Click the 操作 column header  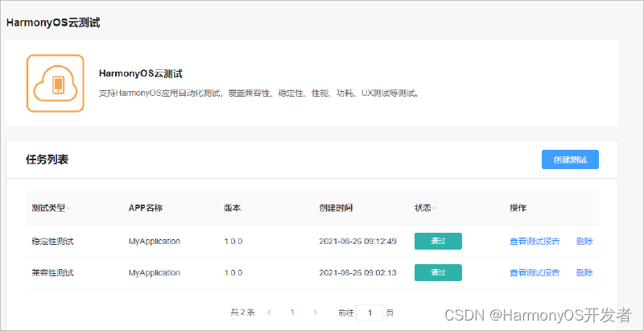(x=518, y=209)
